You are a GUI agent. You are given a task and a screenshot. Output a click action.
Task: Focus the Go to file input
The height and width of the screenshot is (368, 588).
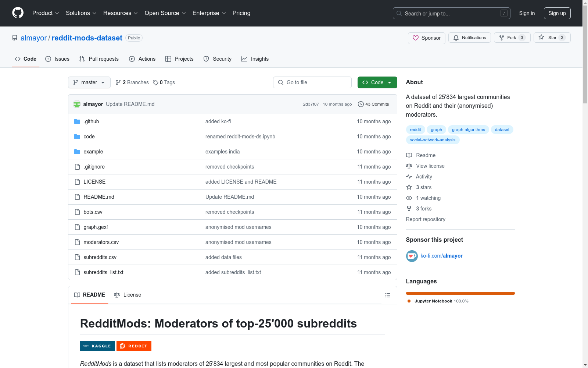(x=312, y=82)
